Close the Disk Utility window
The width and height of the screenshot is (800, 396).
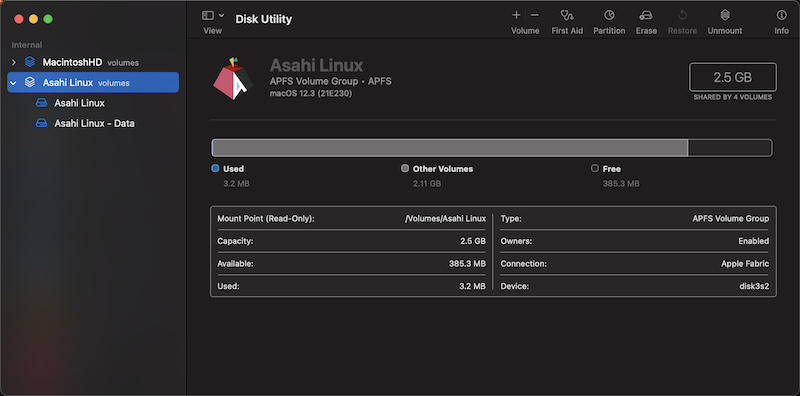(x=19, y=19)
